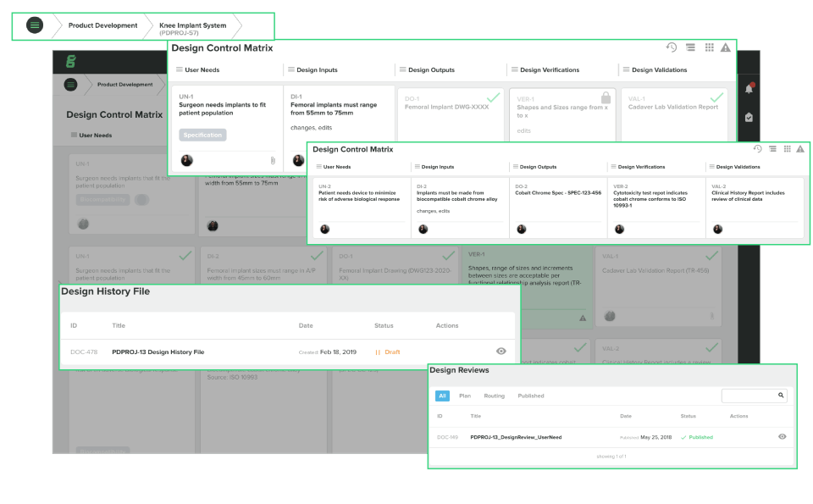Open history icon in lower Design Control Matrix
Viewport: 813px width, 504px height.
click(757, 149)
